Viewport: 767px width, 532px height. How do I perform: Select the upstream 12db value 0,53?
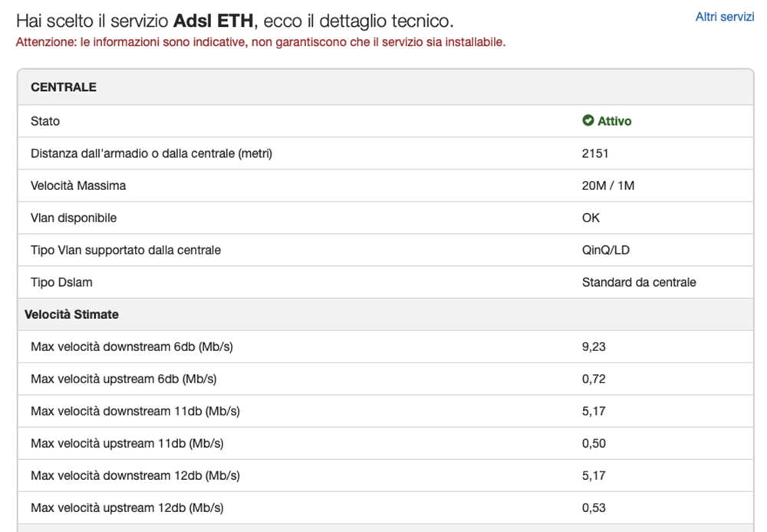click(x=594, y=508)
